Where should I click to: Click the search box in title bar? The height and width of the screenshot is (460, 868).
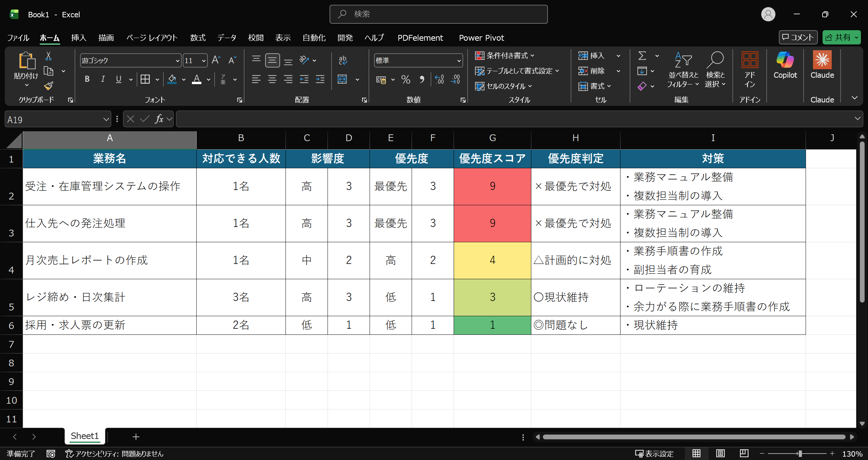[x=438, y=14]
